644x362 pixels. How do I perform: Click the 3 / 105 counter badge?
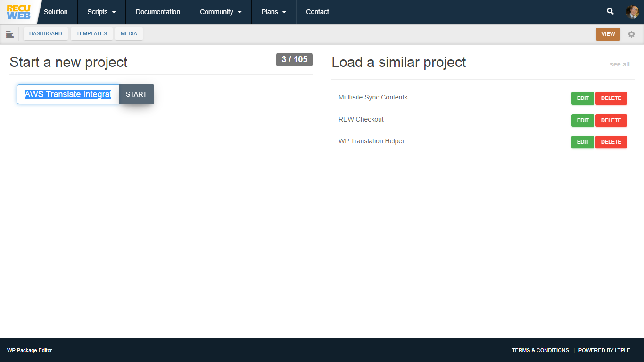coord(294,59)
